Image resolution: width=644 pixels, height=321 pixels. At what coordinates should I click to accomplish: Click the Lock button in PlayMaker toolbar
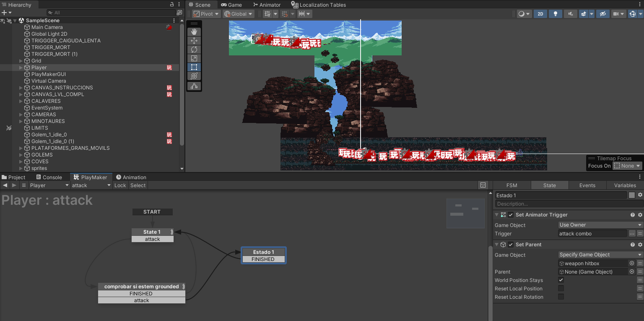(120, 185)
